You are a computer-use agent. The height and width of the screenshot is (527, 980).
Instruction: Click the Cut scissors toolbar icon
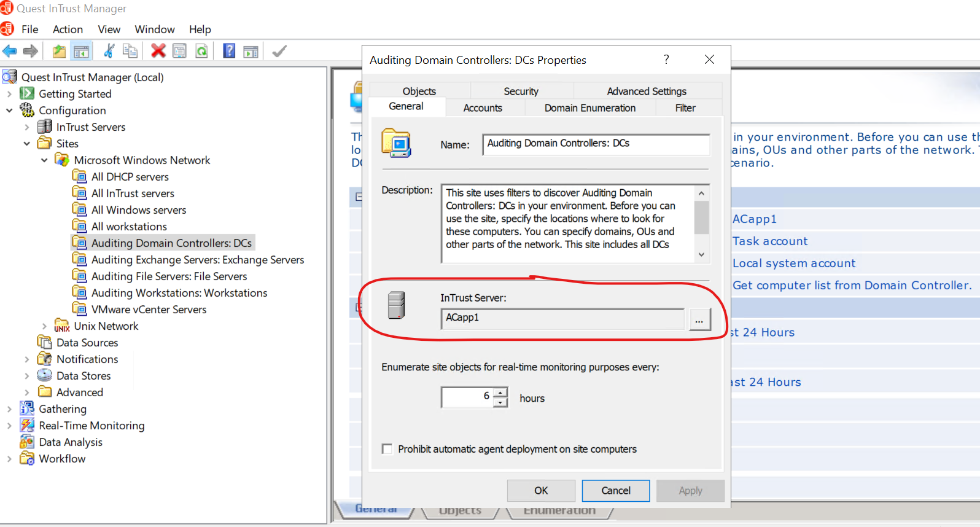pos(109,51)
